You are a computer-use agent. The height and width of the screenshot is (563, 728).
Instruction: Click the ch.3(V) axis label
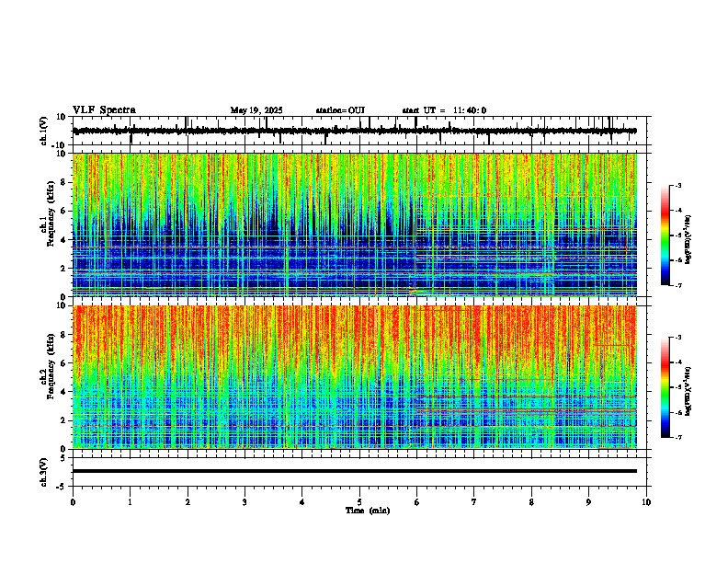tap(44, 472)
